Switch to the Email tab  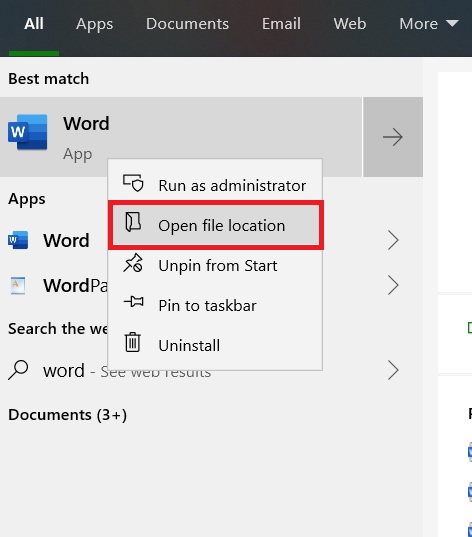(x=281, y=24)
